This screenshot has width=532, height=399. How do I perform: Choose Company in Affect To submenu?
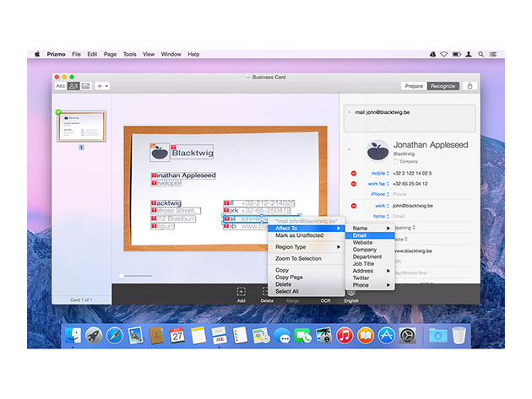(370, 250)
